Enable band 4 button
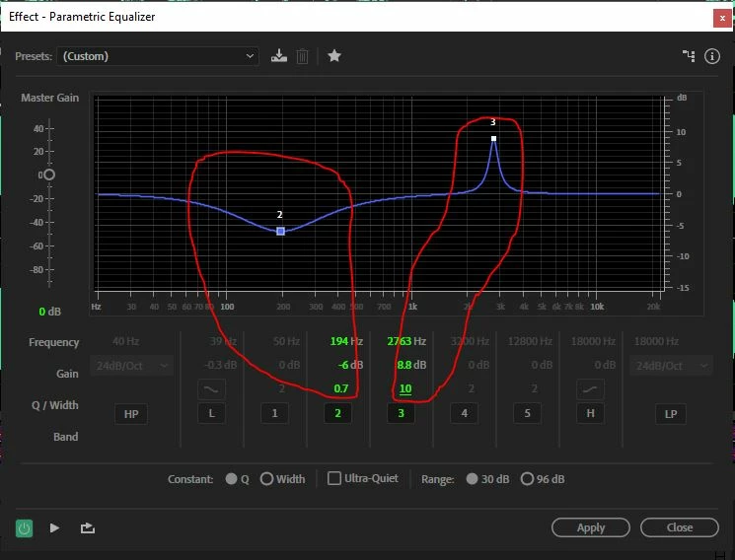The height and width of the screenshot is (560, 735). coord(464,413)
